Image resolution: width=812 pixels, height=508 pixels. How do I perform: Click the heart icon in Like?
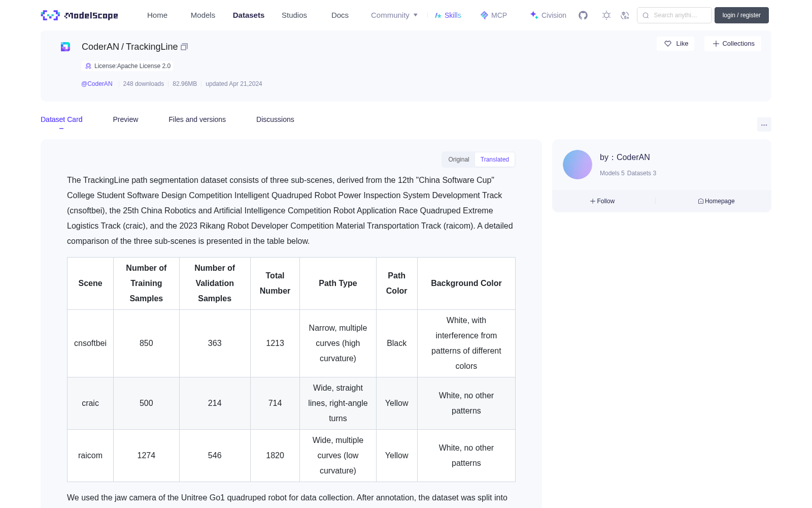[x=668, y=44]
